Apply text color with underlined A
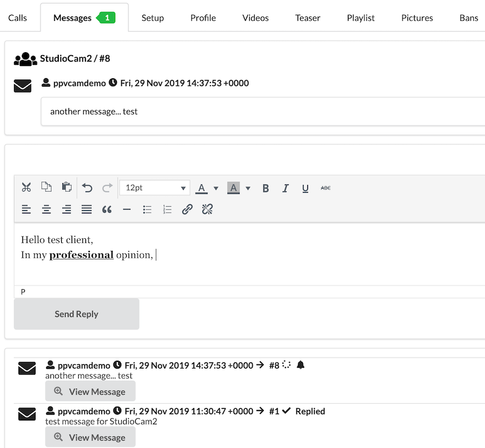The image size is (485, 448). pos(201,188)
